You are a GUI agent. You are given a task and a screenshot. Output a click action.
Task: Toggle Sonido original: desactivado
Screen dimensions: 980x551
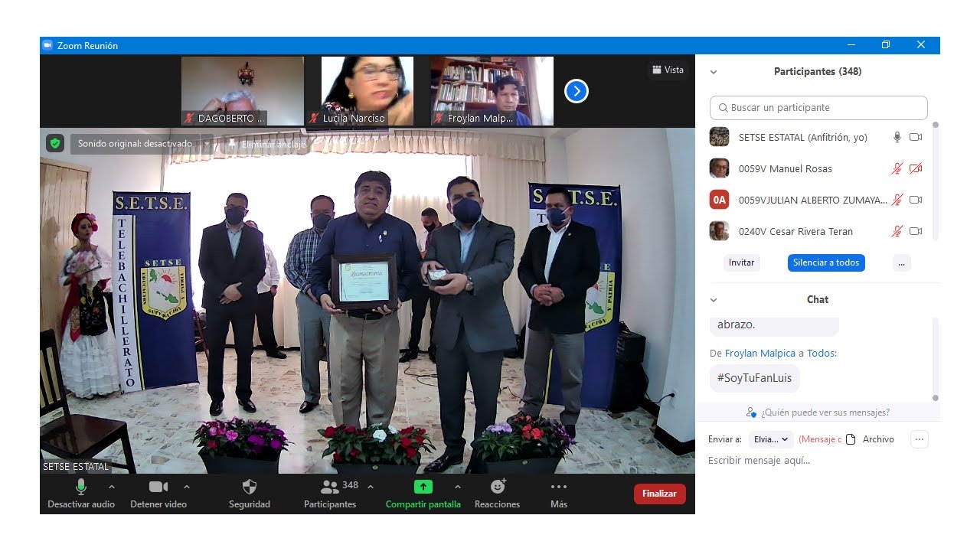pos(135,144)
